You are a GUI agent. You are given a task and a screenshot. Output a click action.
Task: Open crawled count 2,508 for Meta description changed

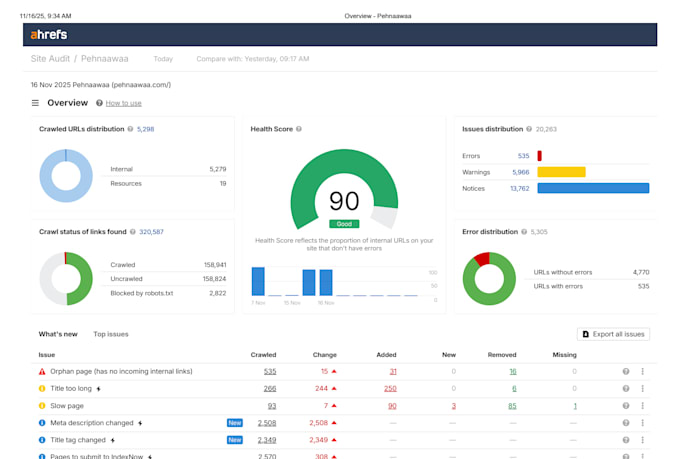[267, 423]
